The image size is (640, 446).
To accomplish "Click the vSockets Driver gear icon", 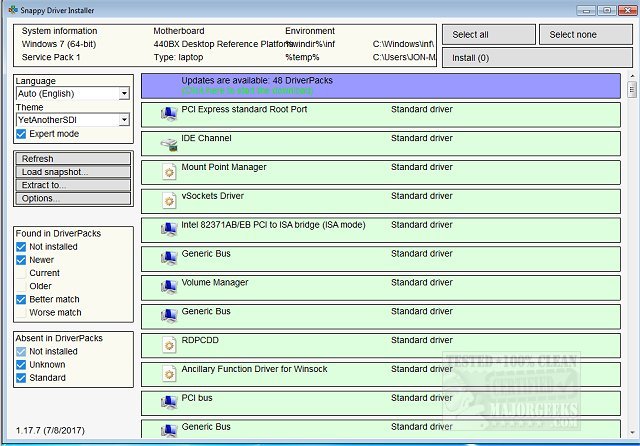I will tap(169, 201).
